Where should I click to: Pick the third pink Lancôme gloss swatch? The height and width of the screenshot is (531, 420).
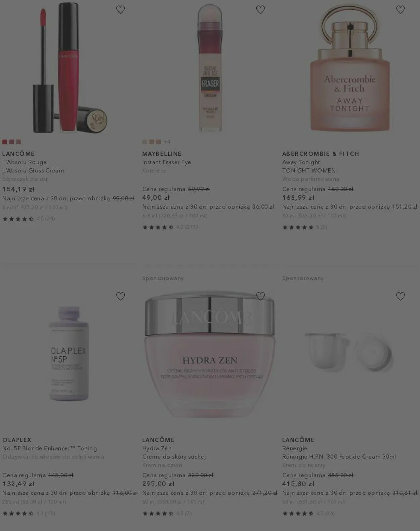[x=18, y=142]
